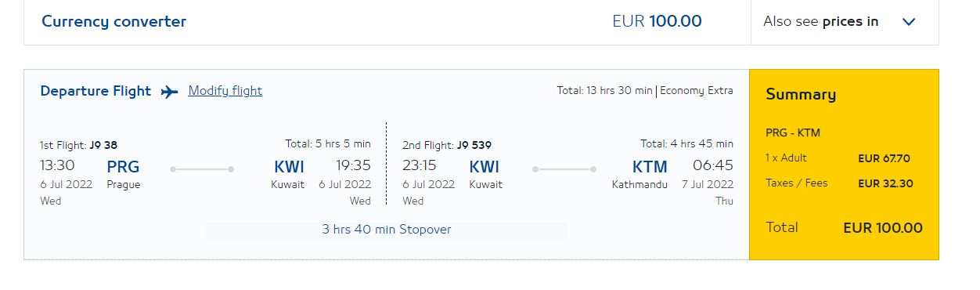Click the Summary panel heading
Viewport: 980px width, 290px height.
[x=801, y=95]
